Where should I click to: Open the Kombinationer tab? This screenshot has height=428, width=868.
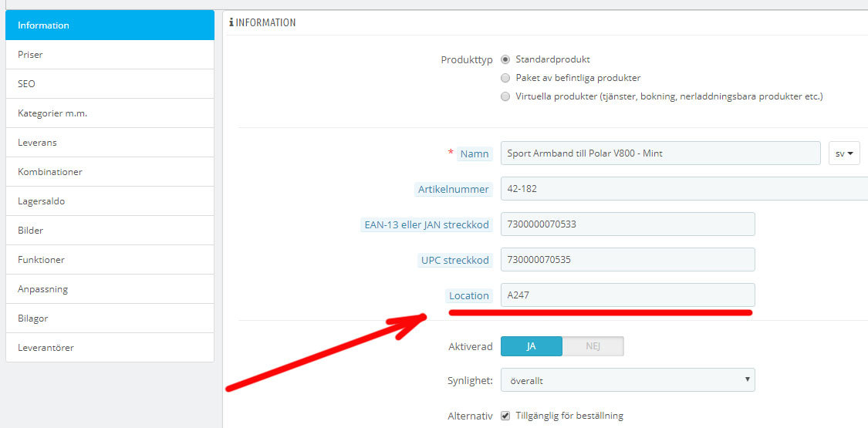point(110,172)
